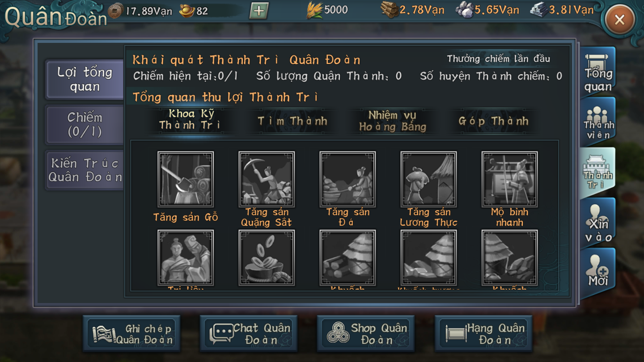
Task: Open Chat Quân Đoàn
Action: (x=249, y=334)
